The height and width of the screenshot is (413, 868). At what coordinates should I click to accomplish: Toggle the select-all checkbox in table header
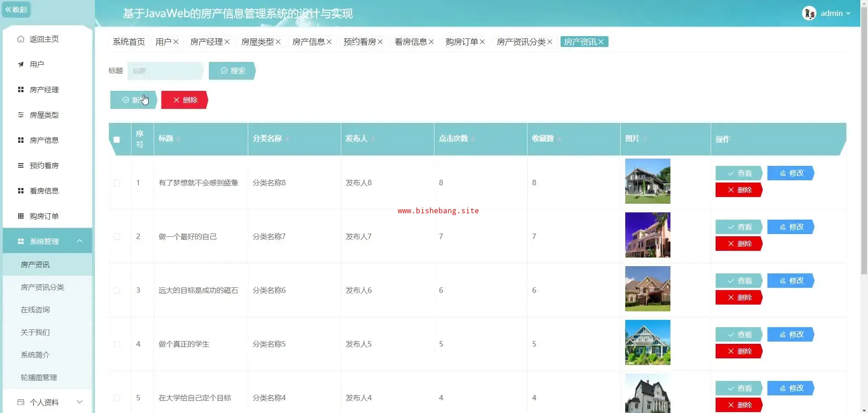click(117, 140)
